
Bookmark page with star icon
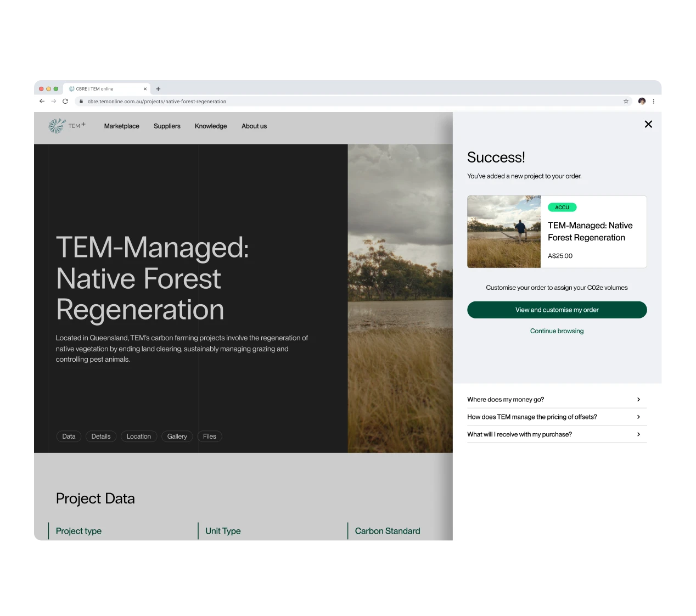tap(626, 101)
